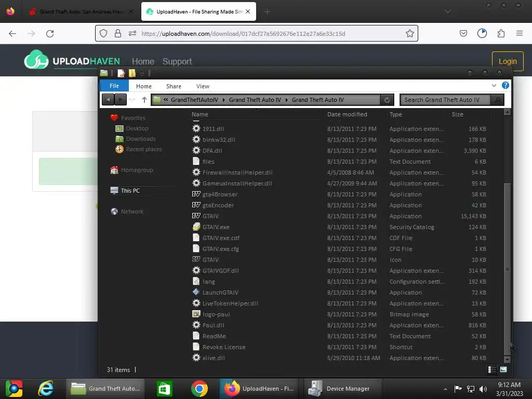Open recent locations dropdown next to navigation arrows
This screenshot has width=532, height=399.
point(132,100)
